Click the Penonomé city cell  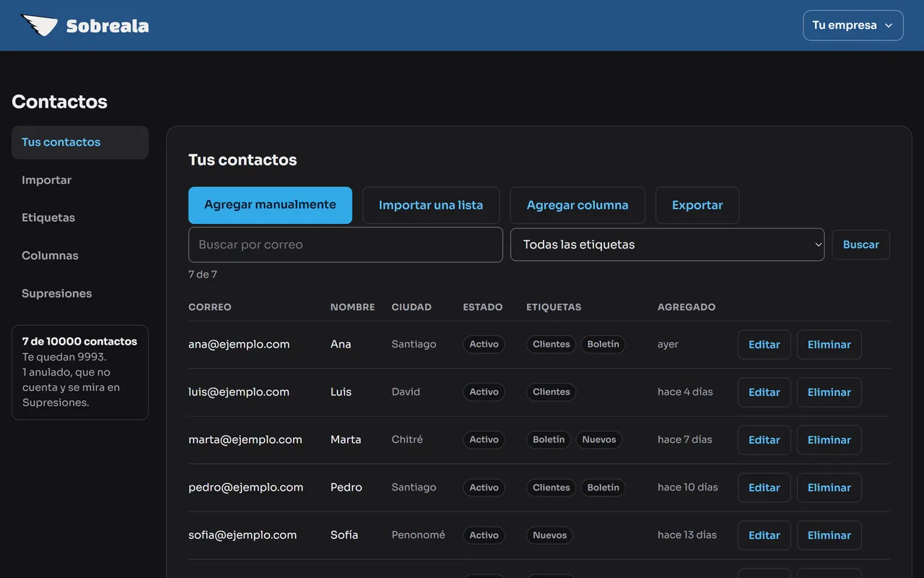click(x=419, y=535)
